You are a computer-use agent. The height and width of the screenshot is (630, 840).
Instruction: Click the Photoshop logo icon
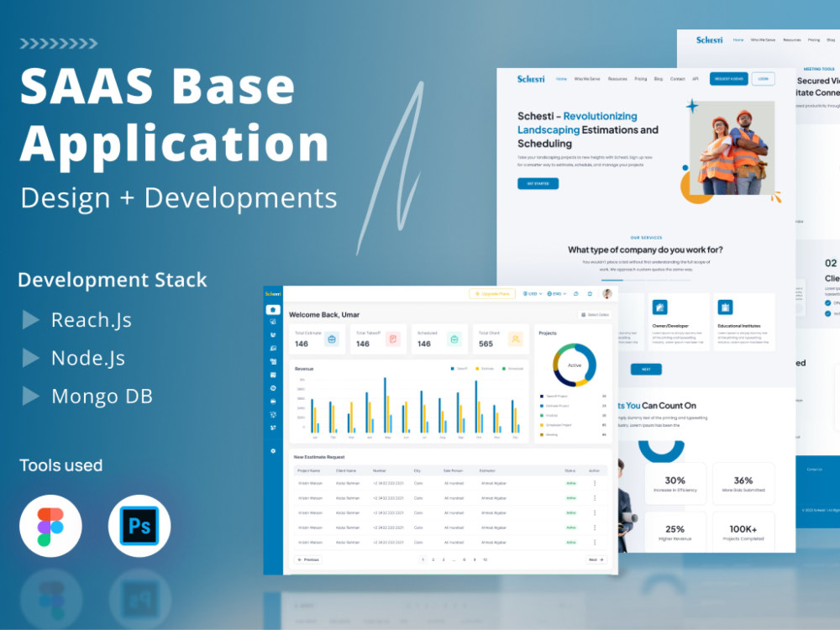click(139, 525)
